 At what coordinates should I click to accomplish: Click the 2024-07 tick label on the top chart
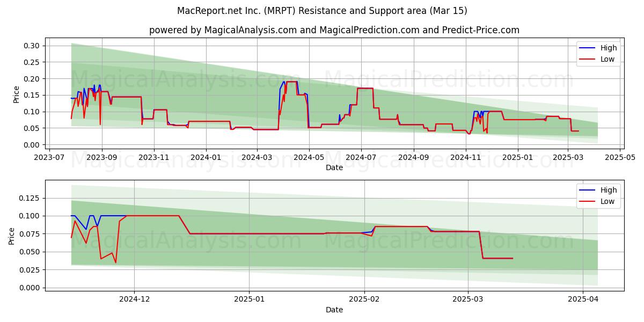click(361, 157)
